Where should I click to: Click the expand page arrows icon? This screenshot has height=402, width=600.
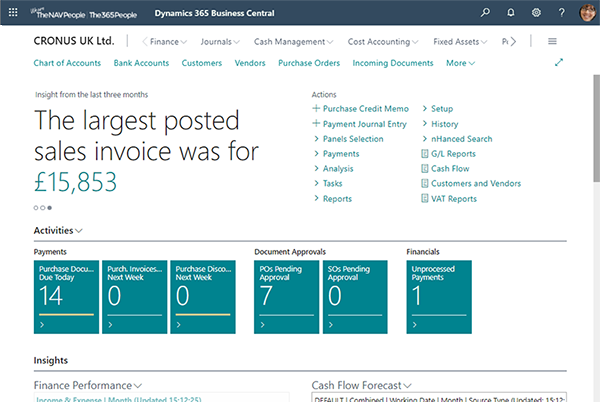coord(559,63)
